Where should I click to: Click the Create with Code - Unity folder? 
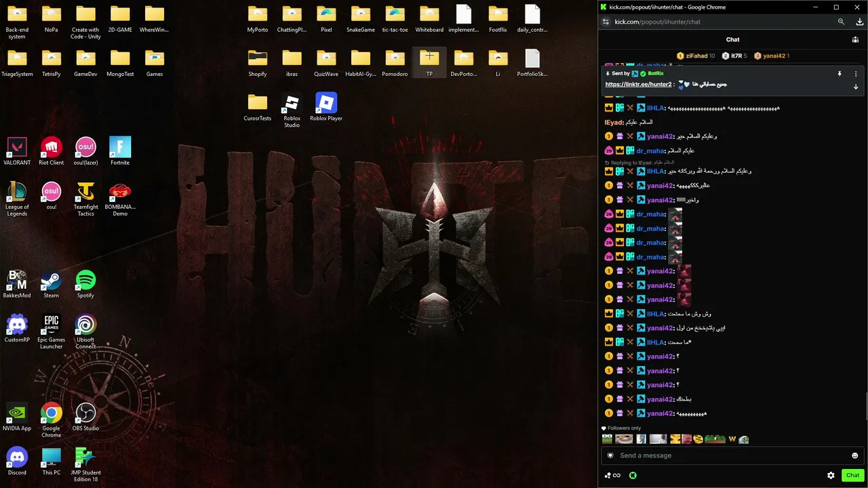pyautogui.click(x=85, y=22)
